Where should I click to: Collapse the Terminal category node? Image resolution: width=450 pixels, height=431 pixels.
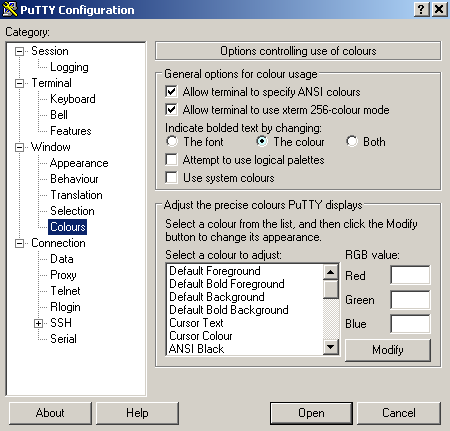click(20, 83)
